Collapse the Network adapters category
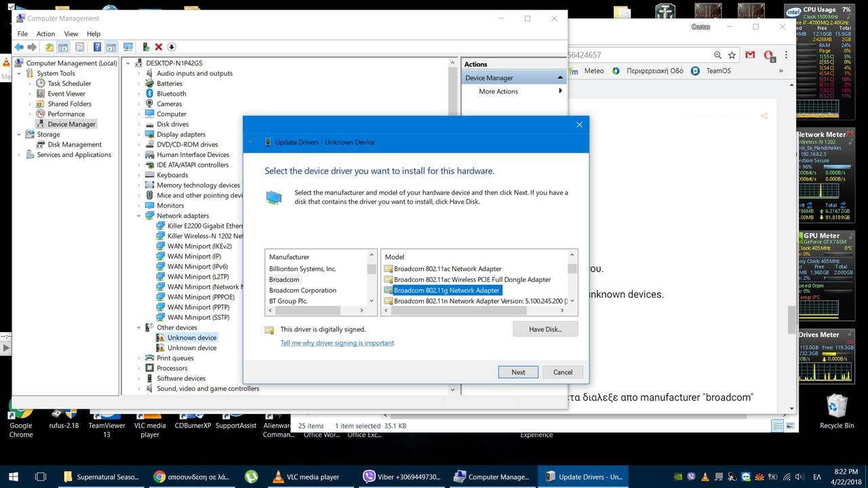 [x=139, y=216]
